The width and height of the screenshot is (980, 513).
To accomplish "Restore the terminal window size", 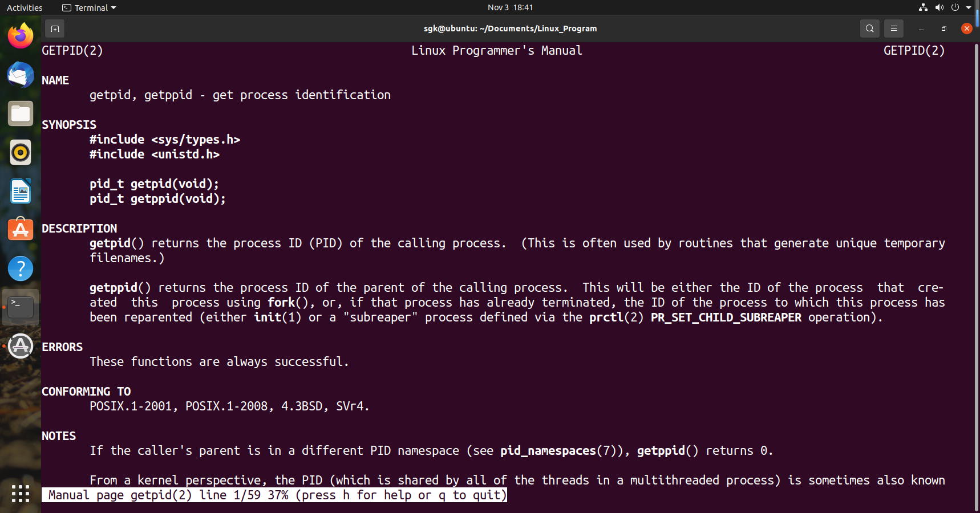I will (943, 28).
